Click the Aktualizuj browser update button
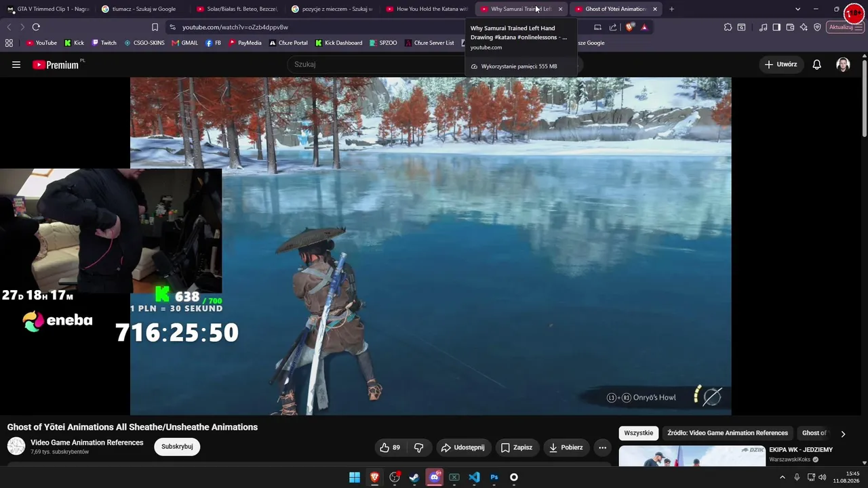This screenshot has height=488, width=868. click(x=844, y=27)
